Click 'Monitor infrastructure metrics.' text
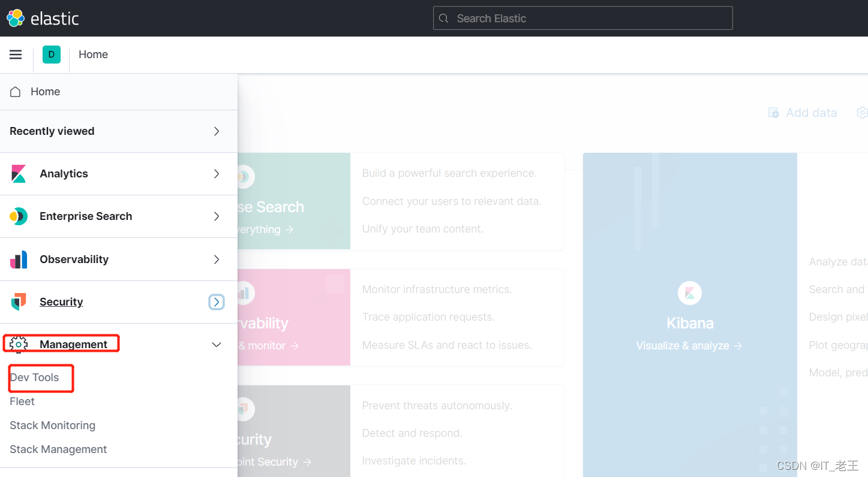The image size is (868, 477). point(437,289)
